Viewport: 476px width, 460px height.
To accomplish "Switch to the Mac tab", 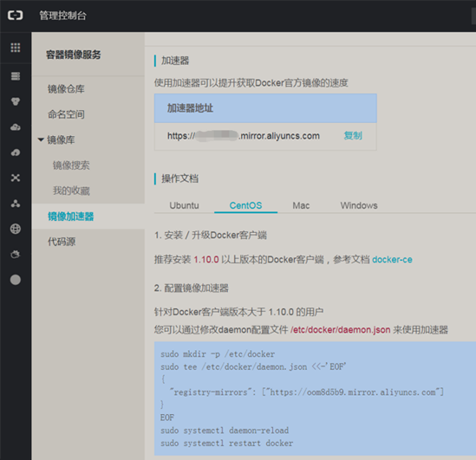I will pos(301,205).
